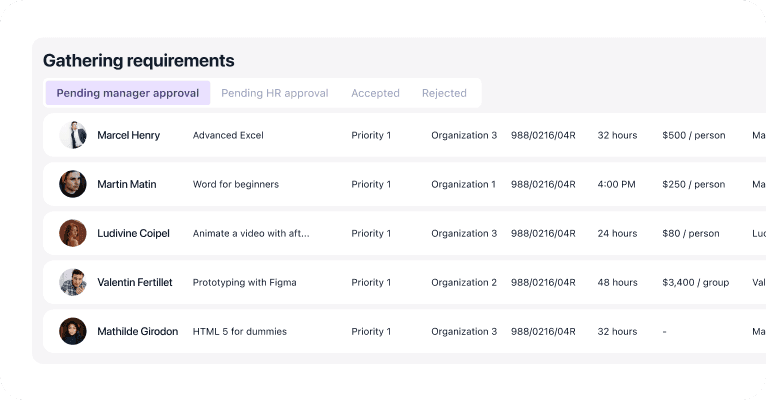Click Martin Matin's profile picture
The width and height of the screenshot is (766, 401).
click(73, 184)
